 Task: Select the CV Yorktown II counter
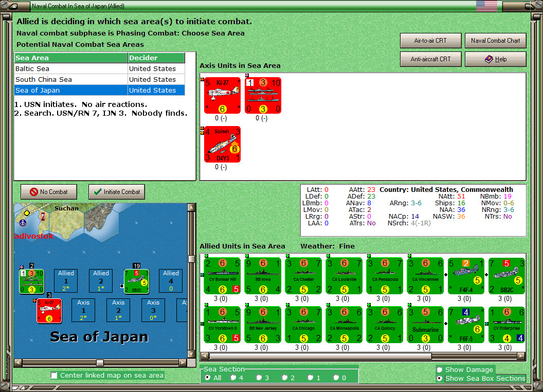tap(222, 325)
